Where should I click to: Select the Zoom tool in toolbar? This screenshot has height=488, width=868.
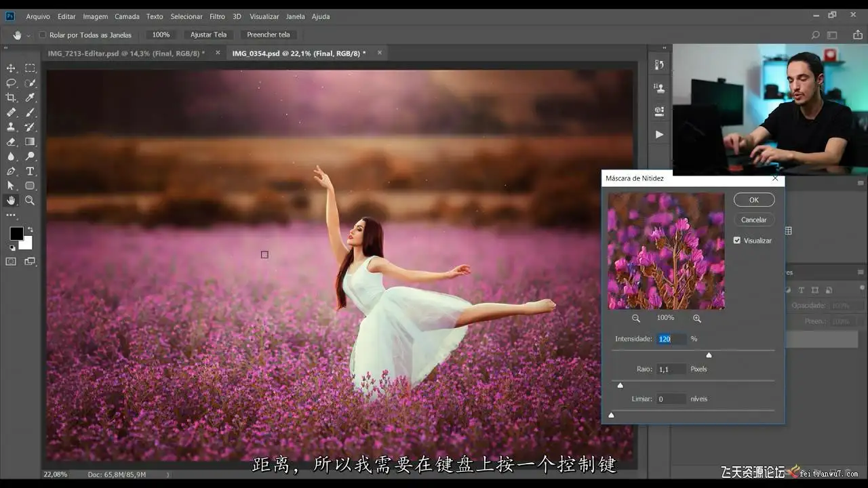click(x=30, y=200)
